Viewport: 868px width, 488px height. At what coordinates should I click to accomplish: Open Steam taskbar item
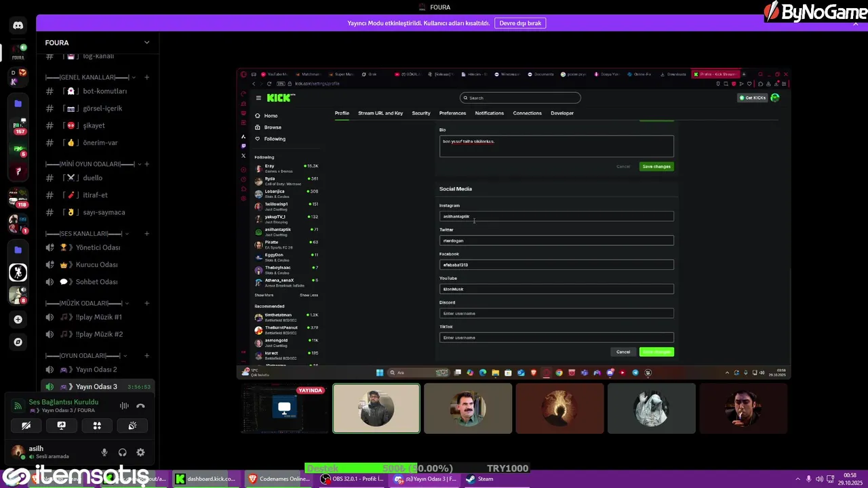480,479
